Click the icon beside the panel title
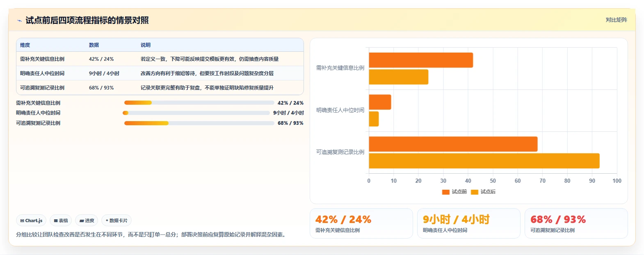The image size is (644, 255). click(19, 21)
